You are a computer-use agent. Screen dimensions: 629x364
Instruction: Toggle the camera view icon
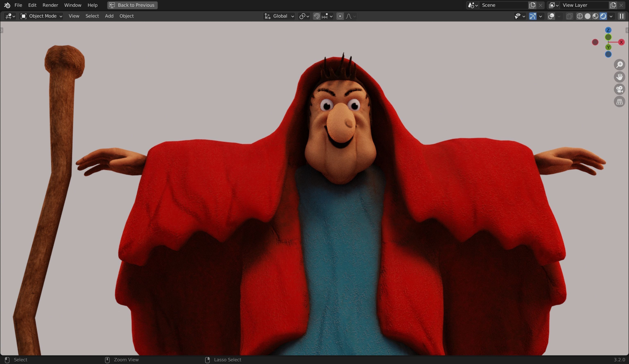pyautogui.click(x=619, y=89)
